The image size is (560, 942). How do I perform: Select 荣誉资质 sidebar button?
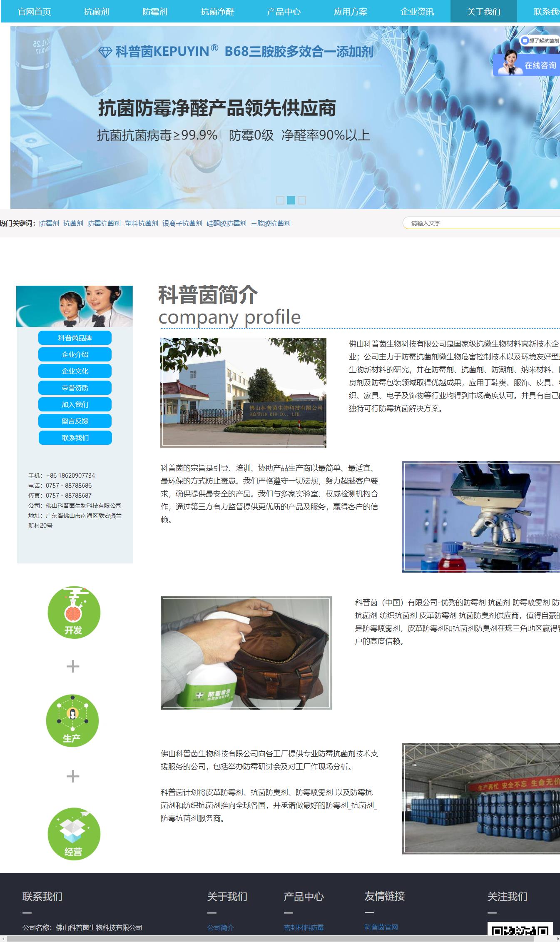coord(75,388)
